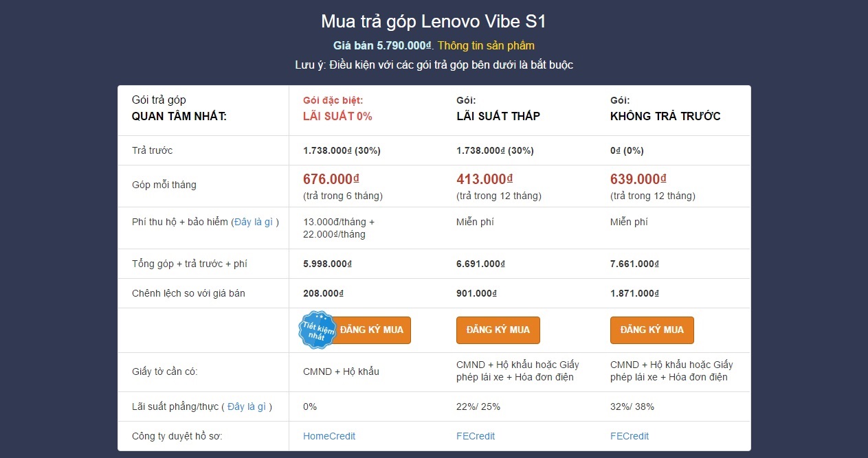Click 'ĐĂNG KÝ MUA' under KHÔNG TRẢ TRƯỚC
868x458 pixels.
tap(652, 330)
